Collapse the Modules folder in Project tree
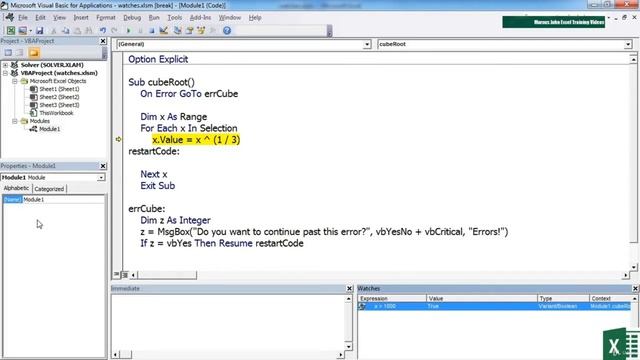This screenshot has height=360, width=640. 15,121
